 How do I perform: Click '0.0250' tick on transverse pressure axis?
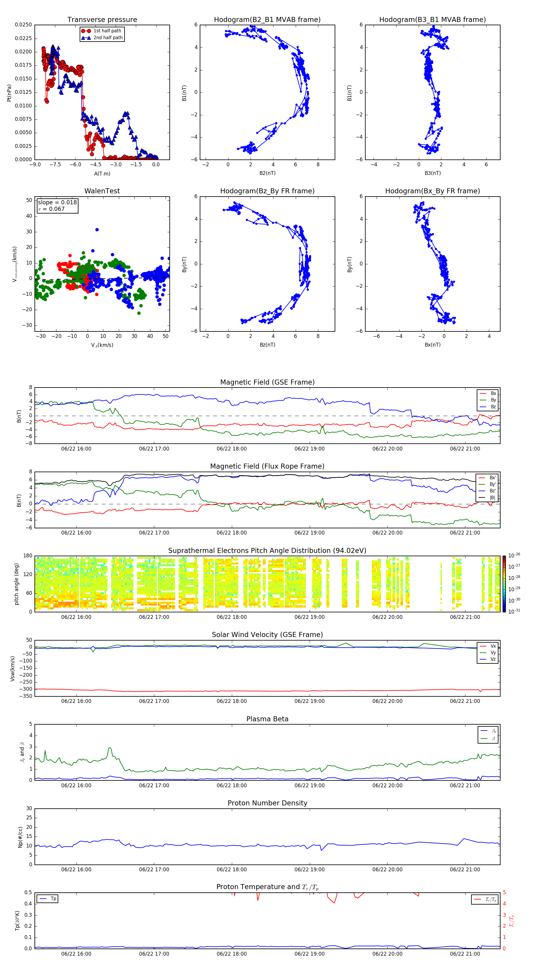(23, 25)
